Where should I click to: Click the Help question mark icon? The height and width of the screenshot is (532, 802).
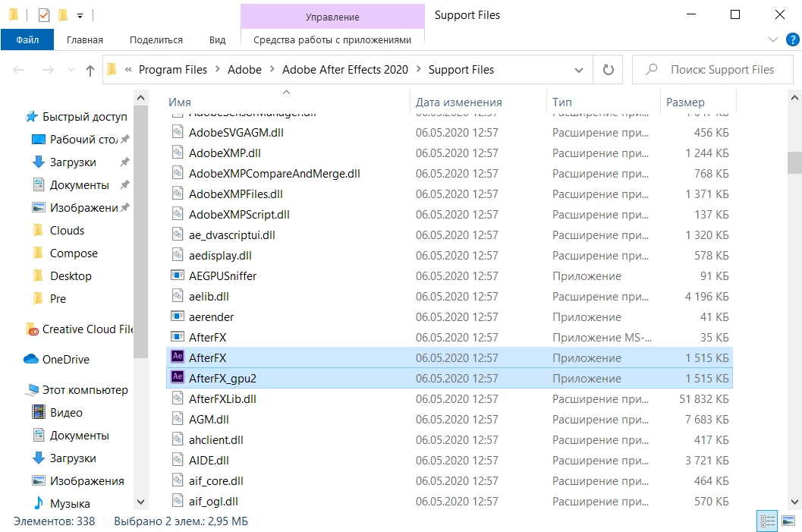click(792, 39)
